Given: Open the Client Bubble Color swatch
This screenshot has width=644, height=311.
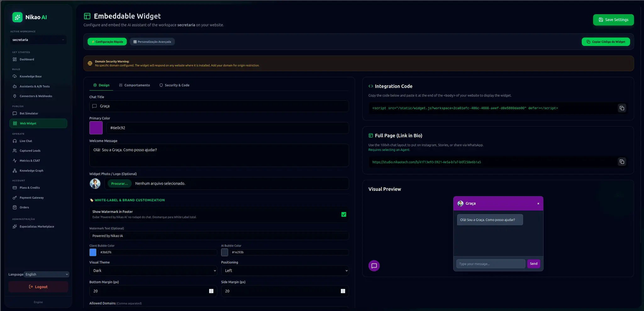Looking at the screenshot, I should pyautogui.click(x=93, y=253).
